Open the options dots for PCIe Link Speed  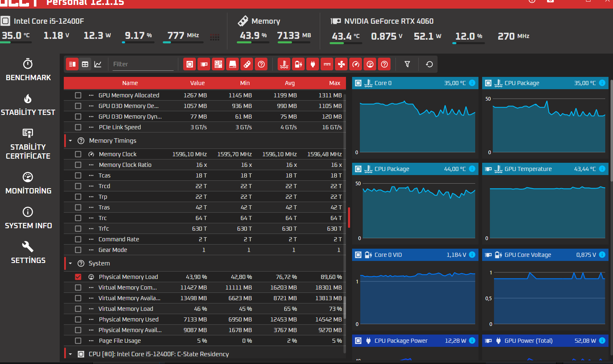click(x=91, y=127)
